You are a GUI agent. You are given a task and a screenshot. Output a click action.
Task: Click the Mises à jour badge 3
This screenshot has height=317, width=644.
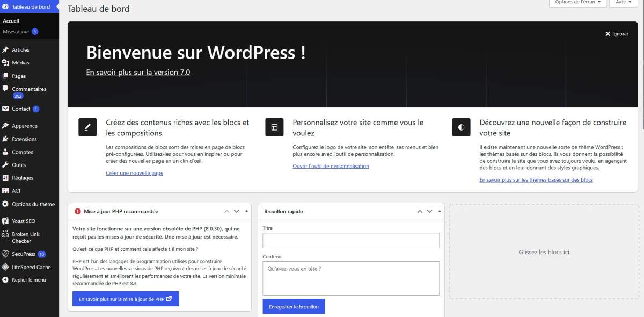coord(35,32)
